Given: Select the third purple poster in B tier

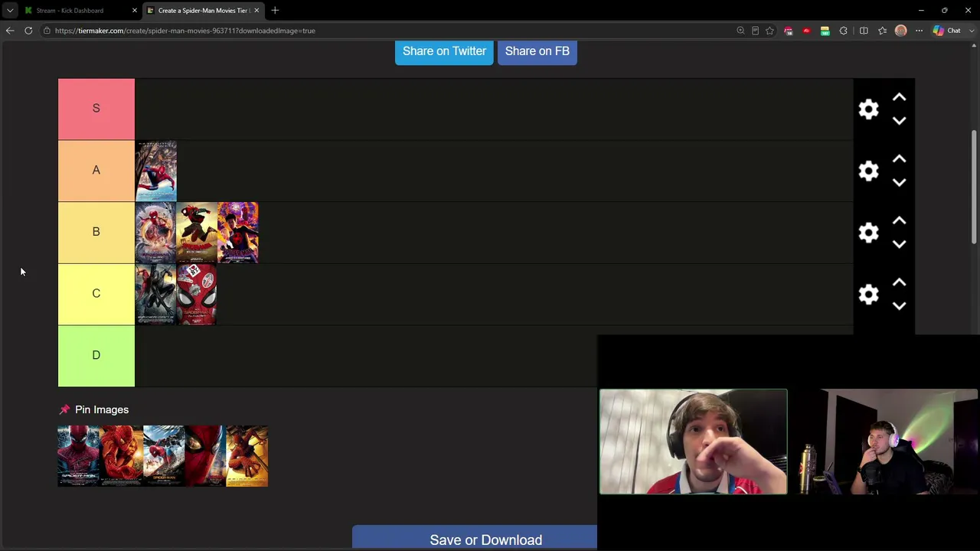Looking at the screenshot, I should point(238,233).
